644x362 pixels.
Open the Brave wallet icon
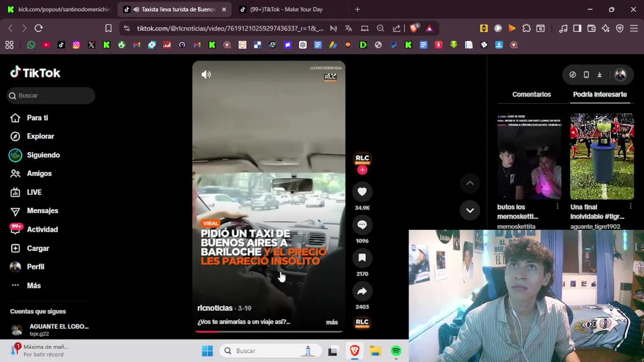coord(592,29)
